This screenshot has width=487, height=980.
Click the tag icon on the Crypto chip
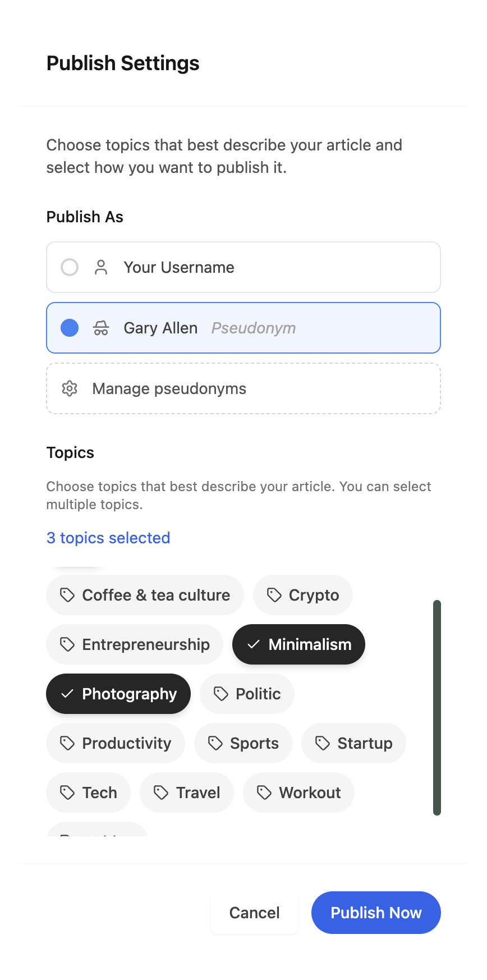tap(274, 595)
